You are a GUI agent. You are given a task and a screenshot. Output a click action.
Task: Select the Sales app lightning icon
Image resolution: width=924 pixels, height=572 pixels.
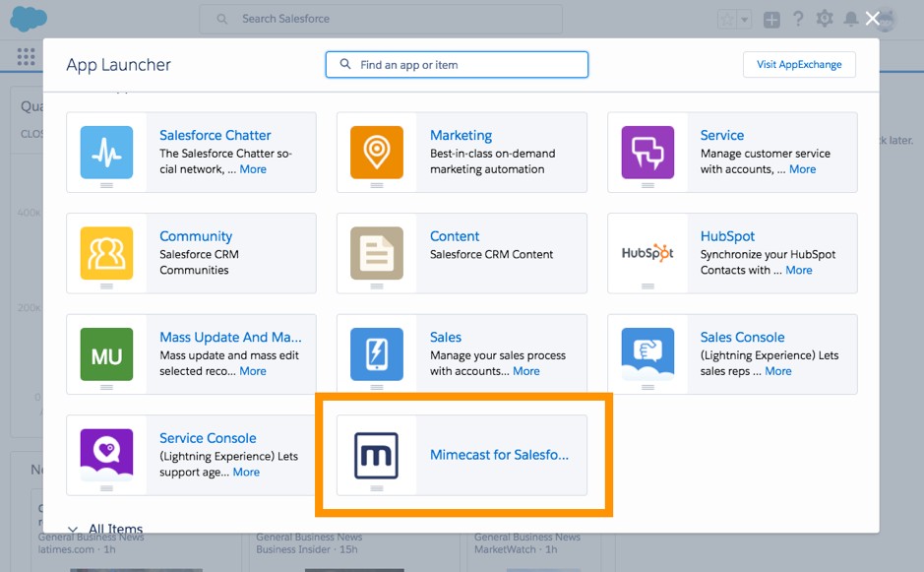point(377,354)
